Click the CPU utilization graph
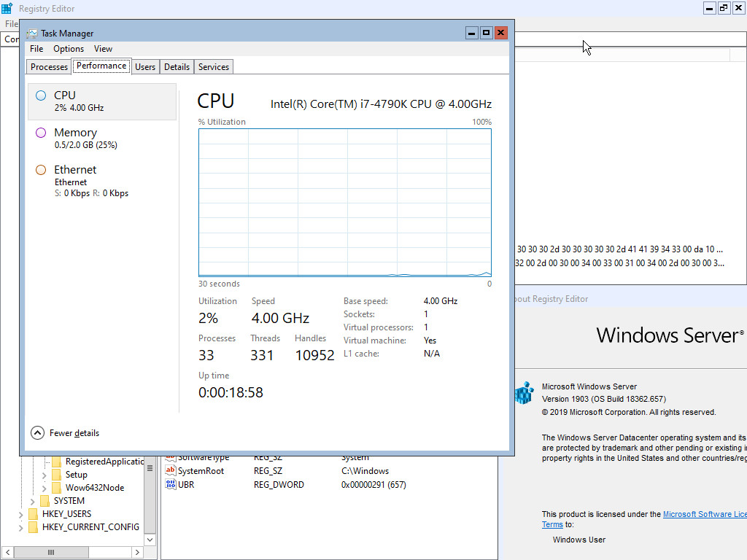The width and height of the screenshot is (747, 560). [345, 203]
